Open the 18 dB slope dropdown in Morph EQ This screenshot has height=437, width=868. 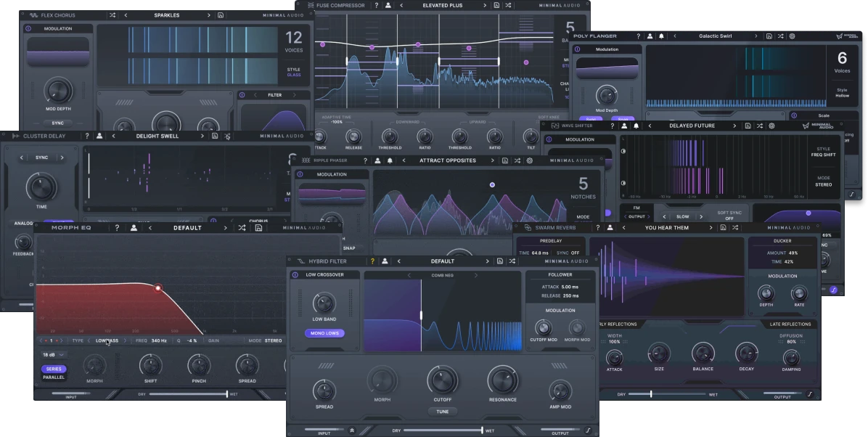point(54,354)
